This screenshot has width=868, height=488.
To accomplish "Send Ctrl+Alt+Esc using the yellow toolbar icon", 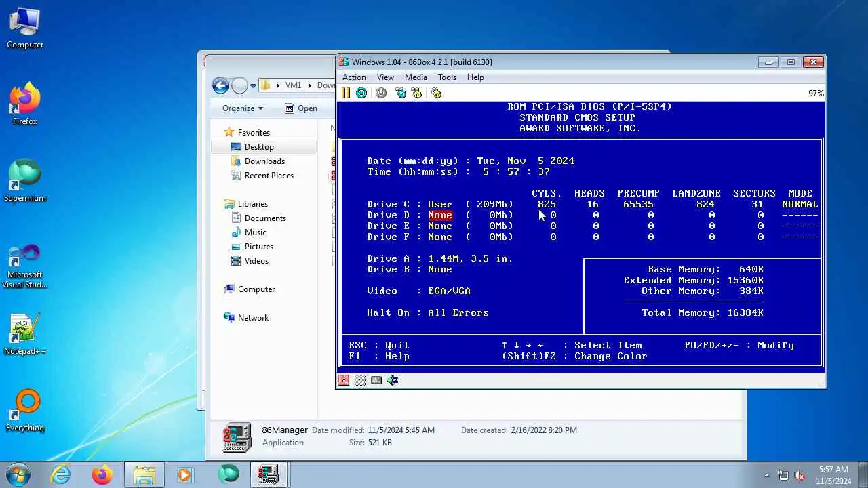I will pos(416,93).
